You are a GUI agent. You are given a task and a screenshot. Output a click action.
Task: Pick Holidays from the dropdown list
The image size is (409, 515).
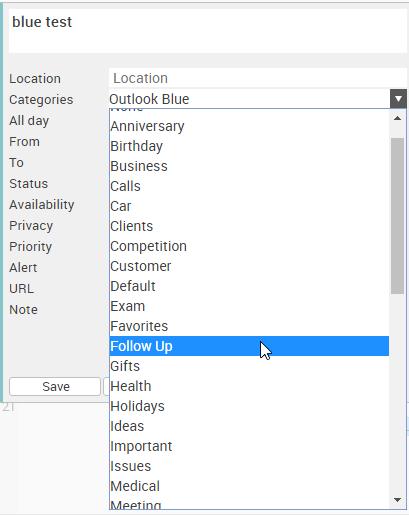point(249,406)
